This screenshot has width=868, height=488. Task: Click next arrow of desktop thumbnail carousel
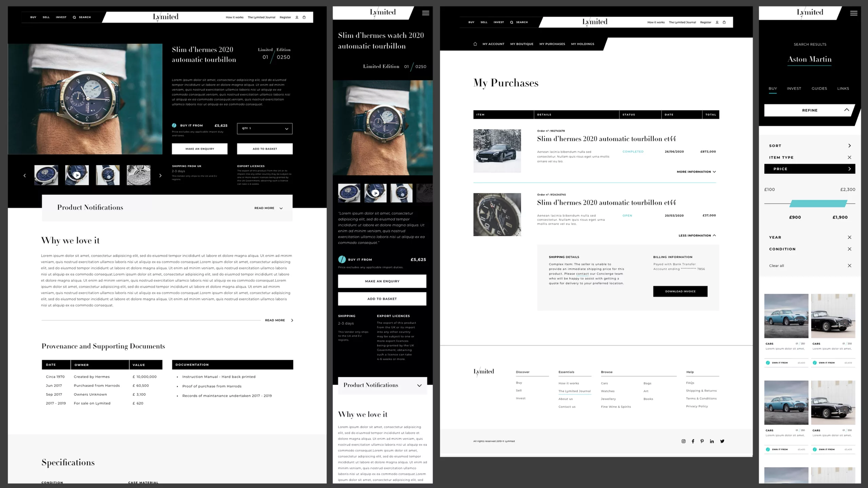[x=160, y=176]
